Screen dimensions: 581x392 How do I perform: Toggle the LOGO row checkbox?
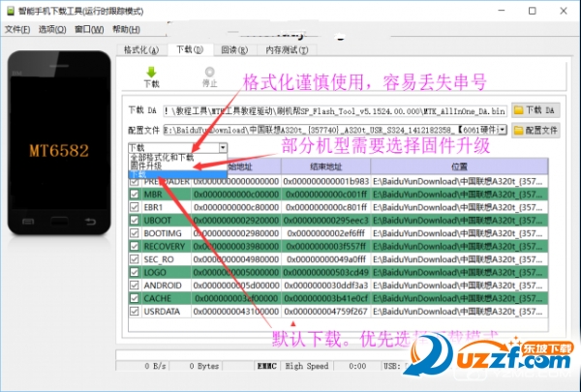[x=135, y=272]
